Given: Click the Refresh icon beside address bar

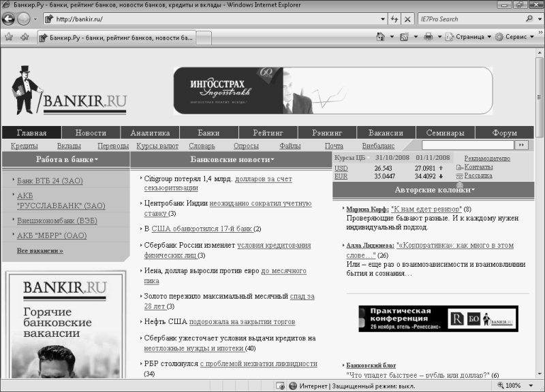Looking at the screenshot, I should [394, 19].
